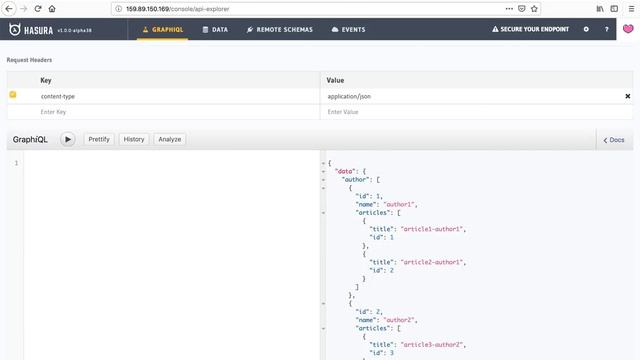Collapse the root JSON object fold arrow

tap(323, 163)
